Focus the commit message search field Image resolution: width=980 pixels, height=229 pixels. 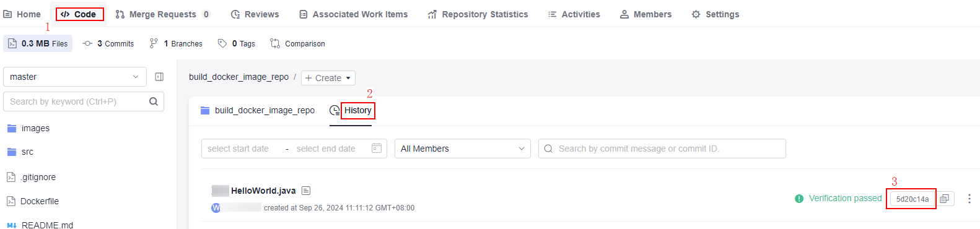(x=662, y=149)
